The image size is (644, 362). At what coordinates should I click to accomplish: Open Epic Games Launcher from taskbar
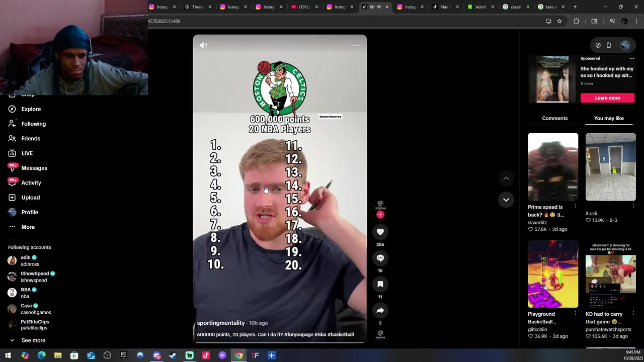click(124, 355)
